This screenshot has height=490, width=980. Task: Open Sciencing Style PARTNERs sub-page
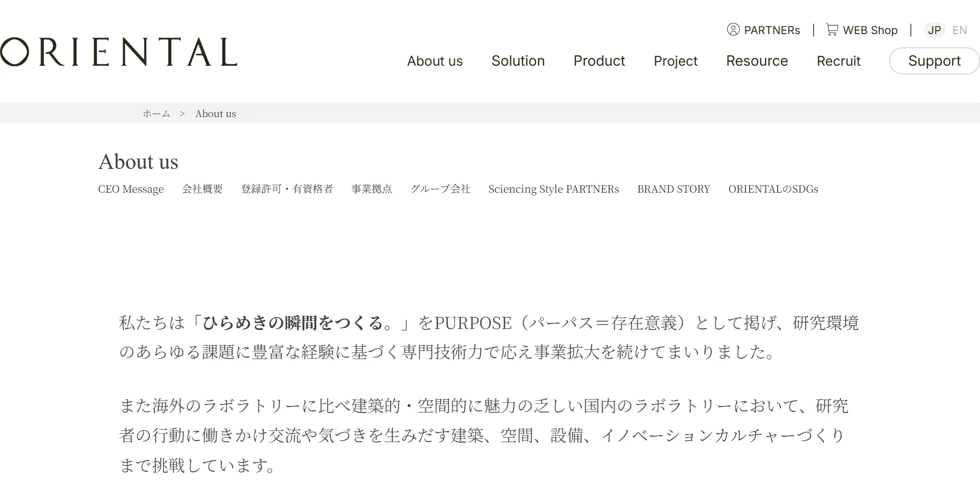coord(554,189)
